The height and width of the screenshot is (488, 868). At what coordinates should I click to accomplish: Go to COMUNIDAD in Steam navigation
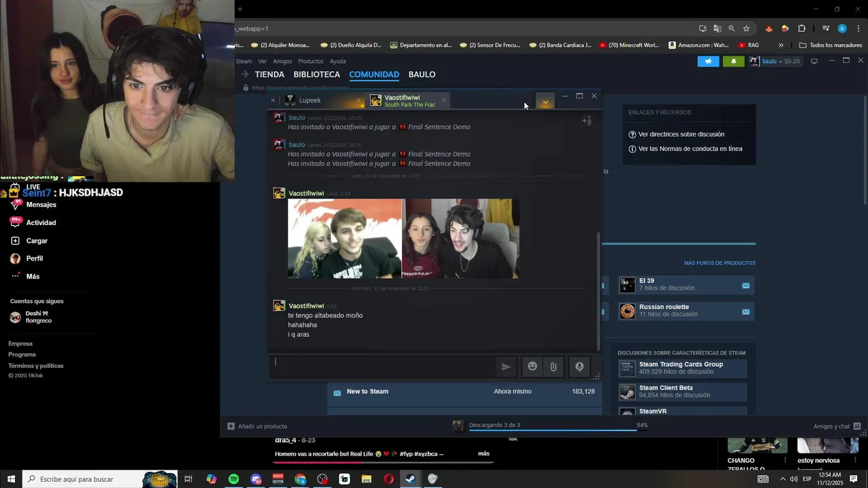(374, 75)
